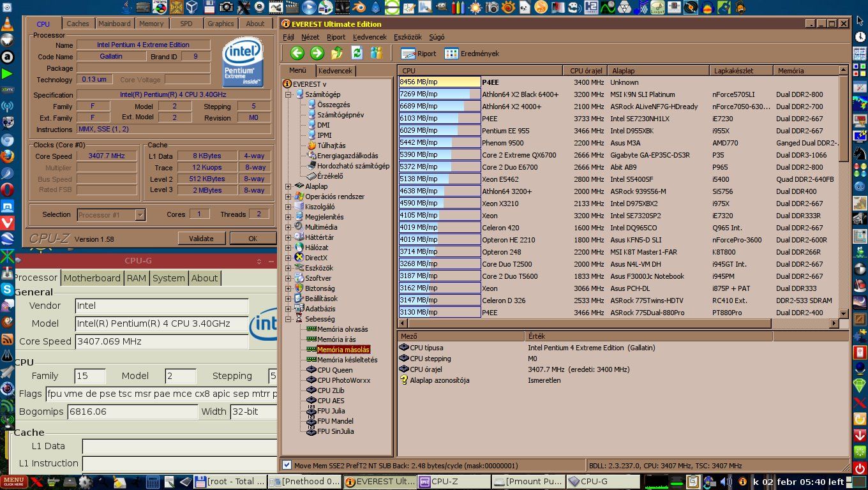Click the folder Up icon in EVEREST toolbar
The width and height of the screenshot is (868, 490).
(337, 53)
